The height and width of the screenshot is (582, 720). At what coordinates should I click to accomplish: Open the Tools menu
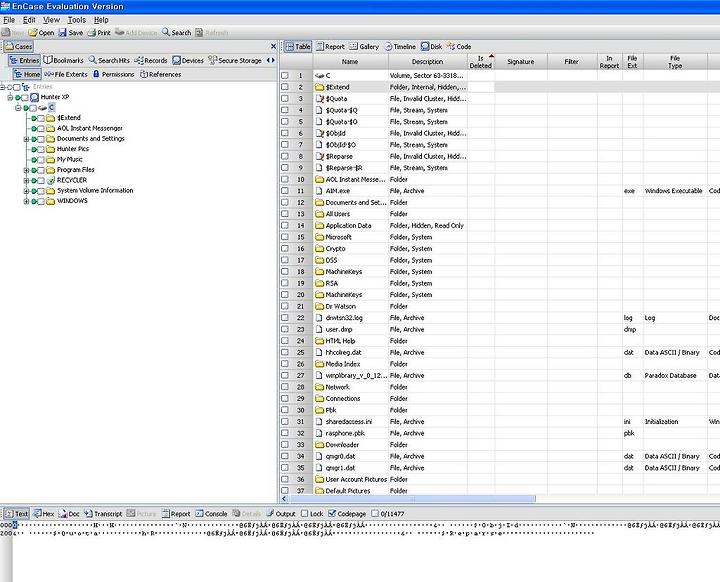click(x=77, y=20)
